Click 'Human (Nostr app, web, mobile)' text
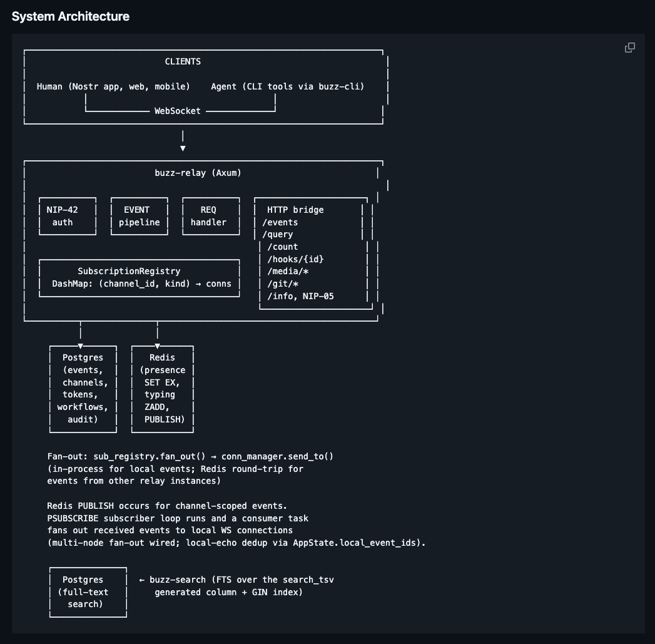 [x=113, y=86]
